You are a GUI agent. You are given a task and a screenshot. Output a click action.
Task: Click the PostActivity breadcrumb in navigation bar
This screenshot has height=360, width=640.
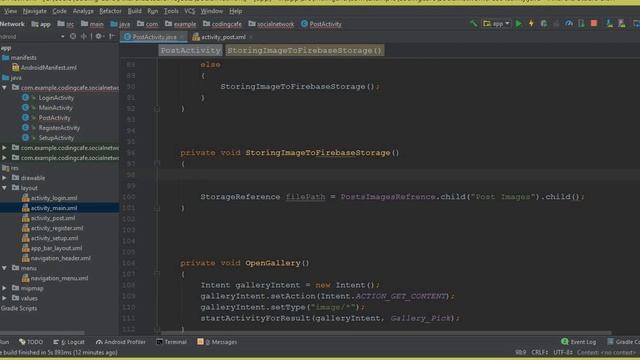click(x=321, y=24)
